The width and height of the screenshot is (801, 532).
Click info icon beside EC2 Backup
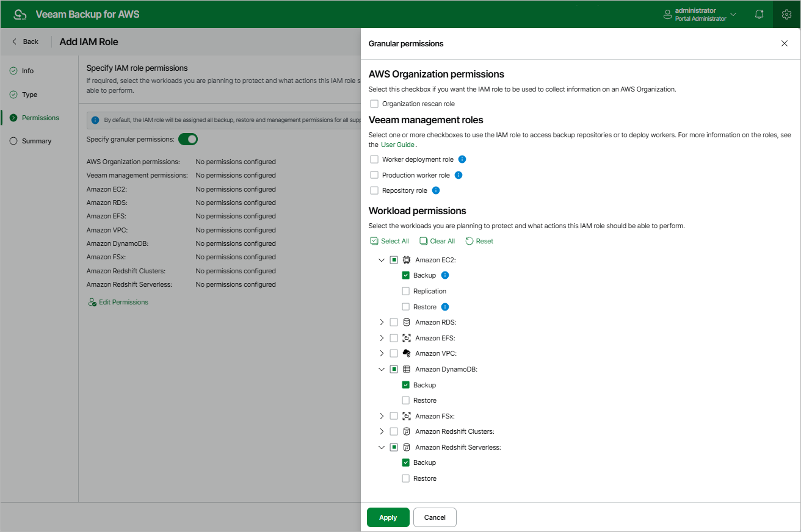445,275
